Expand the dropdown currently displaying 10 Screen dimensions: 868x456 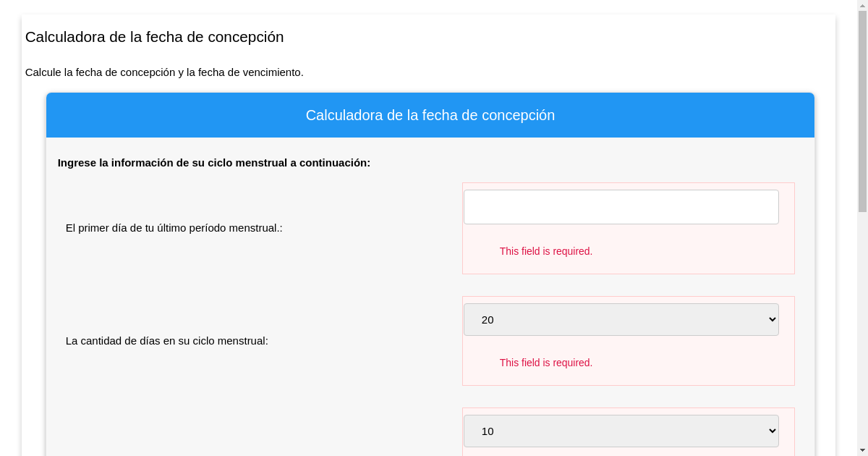[621, 431]
